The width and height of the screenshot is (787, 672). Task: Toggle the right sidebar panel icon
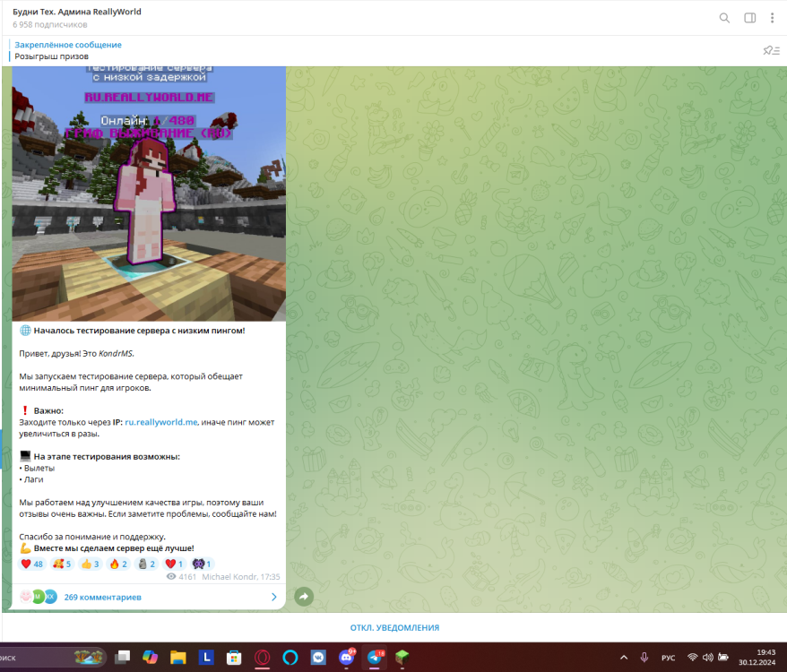coord(750,18)
